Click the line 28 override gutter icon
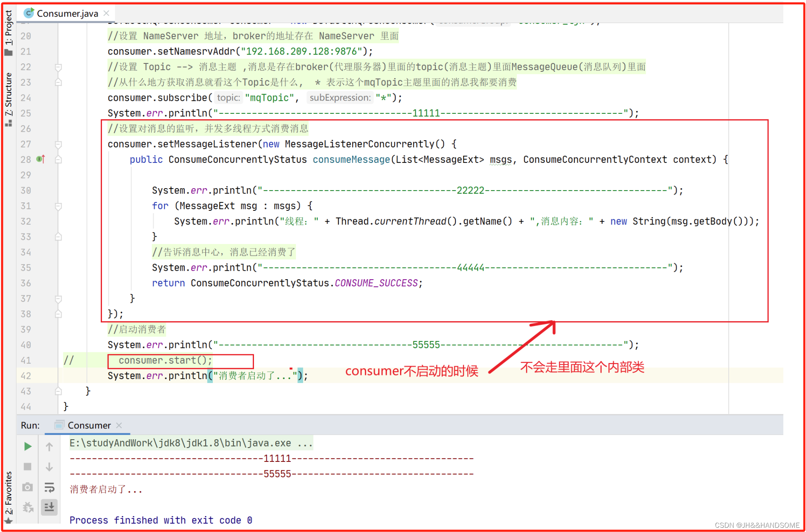806x532 pixels. coord(40,159)
